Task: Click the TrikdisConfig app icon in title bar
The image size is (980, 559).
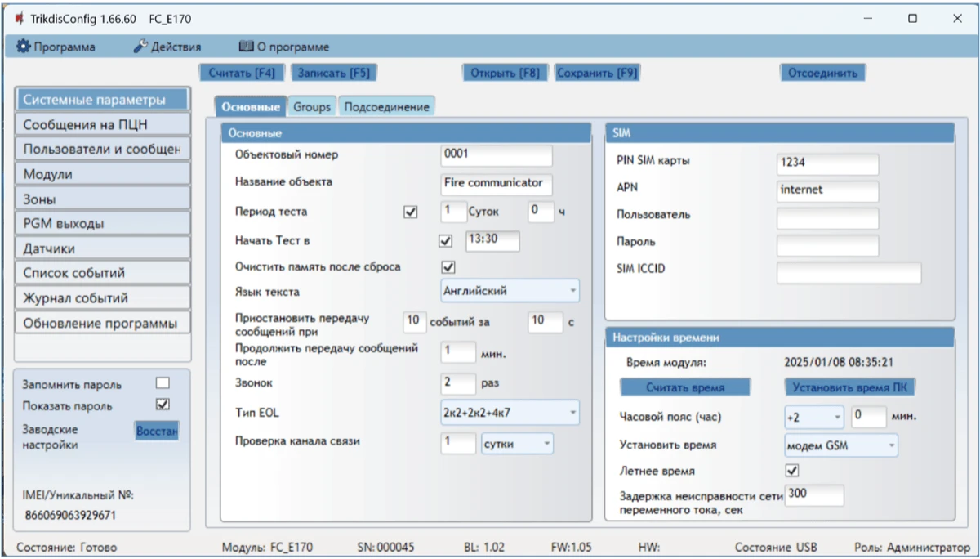Action: tap(19, 18)
